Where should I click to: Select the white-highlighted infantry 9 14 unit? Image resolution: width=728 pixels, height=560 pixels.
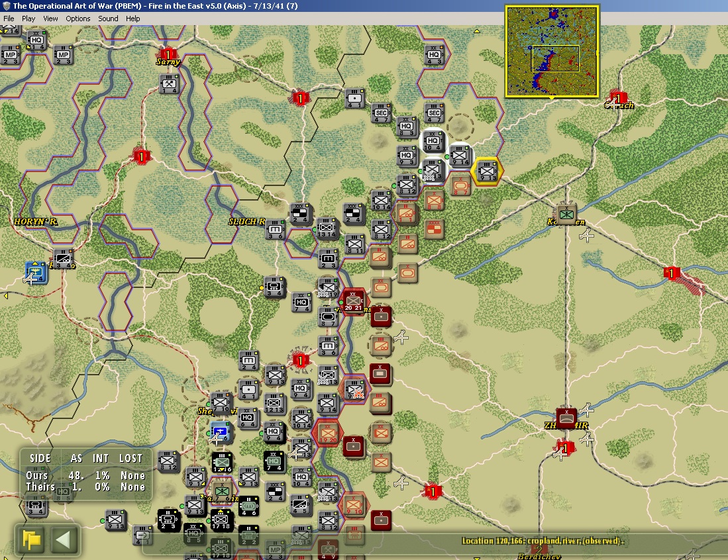[460, 156]
